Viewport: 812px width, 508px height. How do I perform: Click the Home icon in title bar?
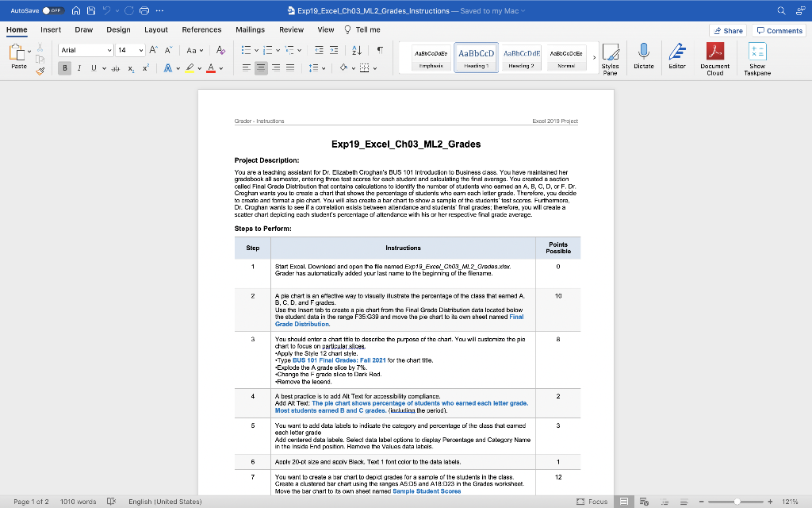click(76, 10)
